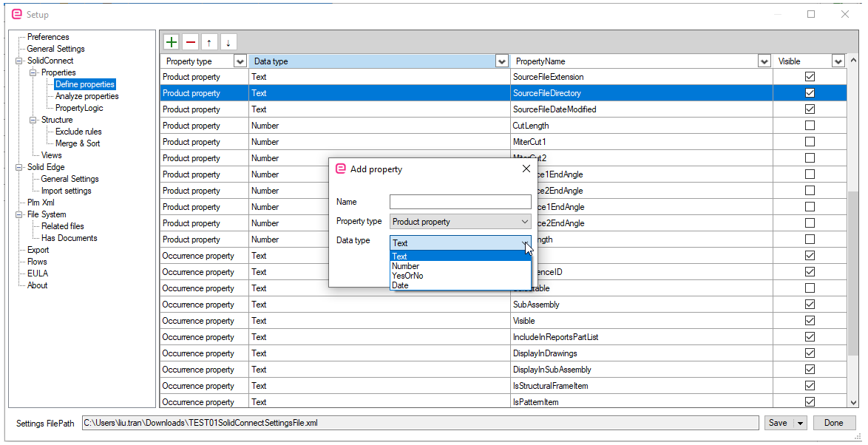Screen dimensions: 868x445
Task: Maximize the Setup window
Action: [x=811, y=14]
